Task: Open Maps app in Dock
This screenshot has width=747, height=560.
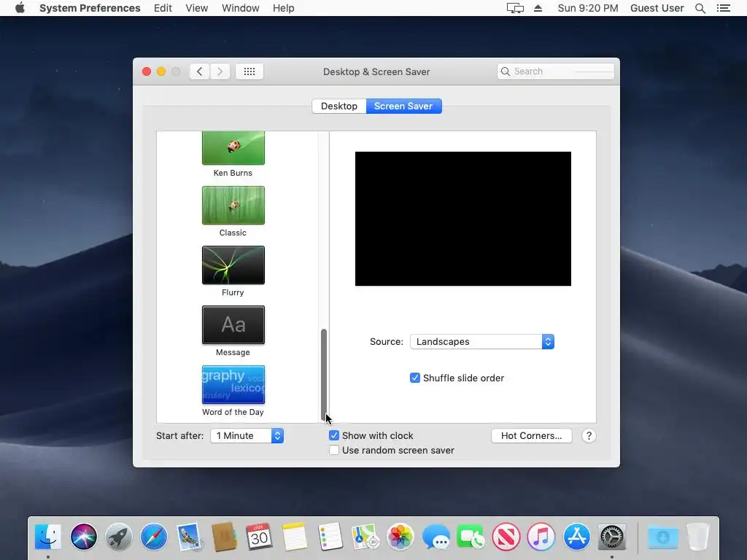Action: (x=365, y=537)
